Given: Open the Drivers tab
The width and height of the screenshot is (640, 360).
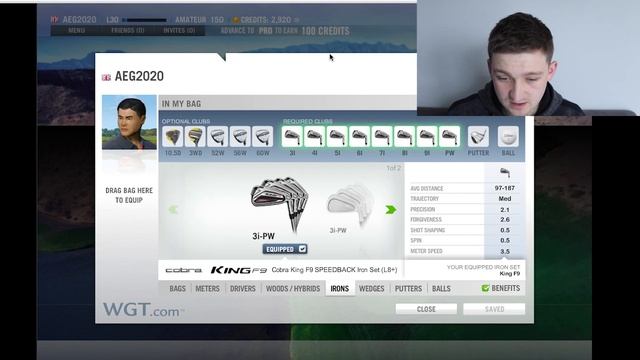Looking at the screenshot, I should click(242, 289).
